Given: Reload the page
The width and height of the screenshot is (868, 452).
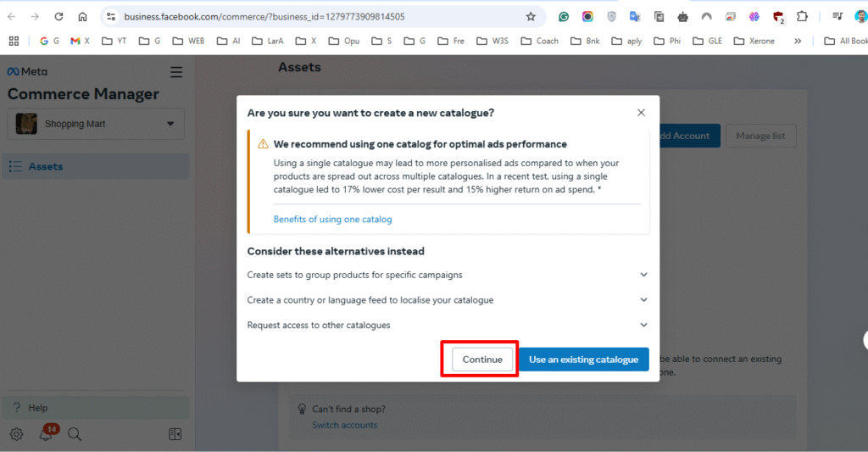Looking at the screenshot, I should (x=58, y=17).
